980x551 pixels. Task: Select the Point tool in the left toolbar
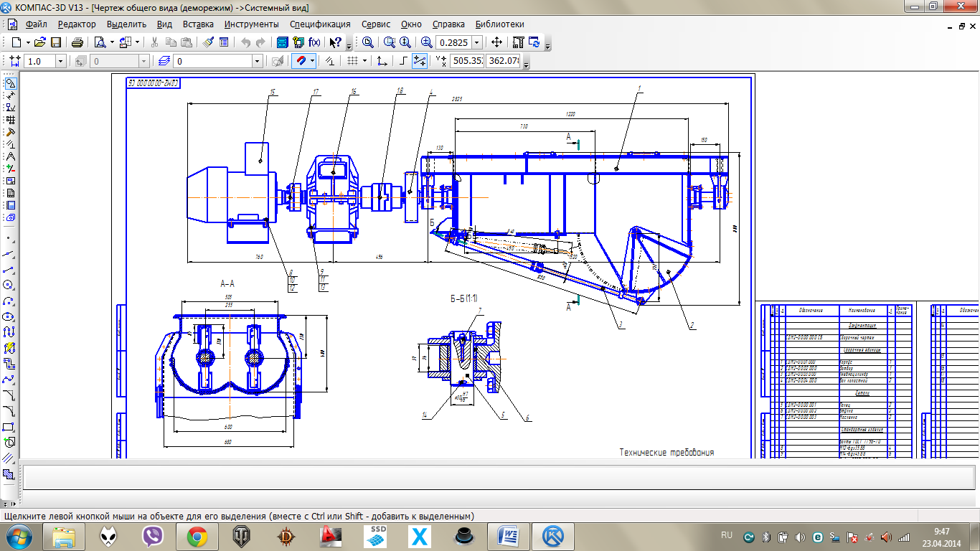[10, 237]
